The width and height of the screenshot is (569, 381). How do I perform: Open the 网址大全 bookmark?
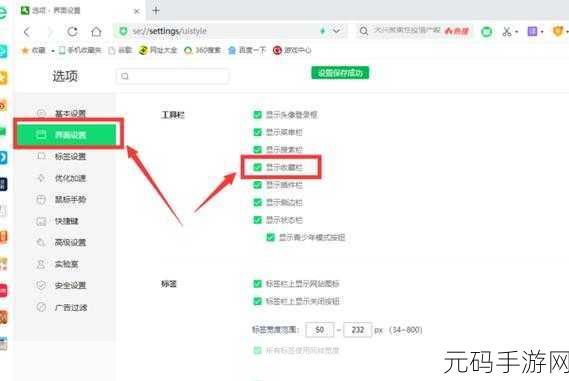point(158,50)
